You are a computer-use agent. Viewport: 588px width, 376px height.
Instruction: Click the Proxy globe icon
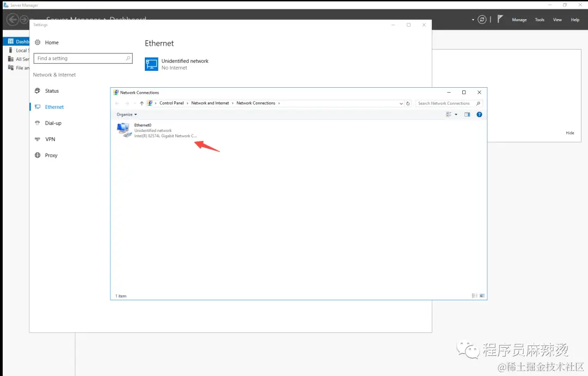pos(38,155)
